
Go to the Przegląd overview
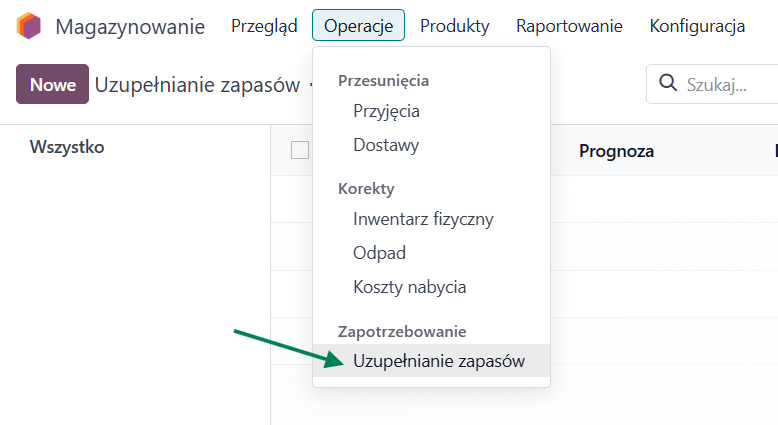pos(264,26)
